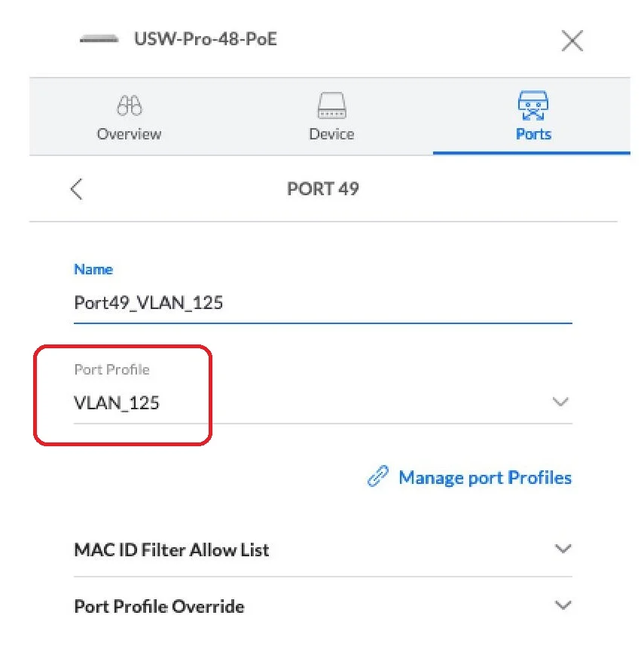Click the USW-Pro-48-PoE device title
The image size is (644, 652).
point(206,39)
